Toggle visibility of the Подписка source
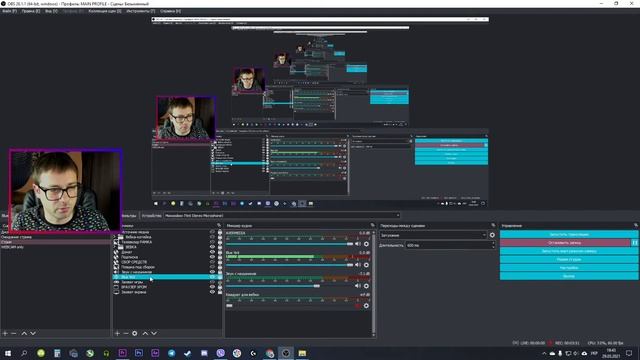 pyautogui.click(x=212, y=257)
